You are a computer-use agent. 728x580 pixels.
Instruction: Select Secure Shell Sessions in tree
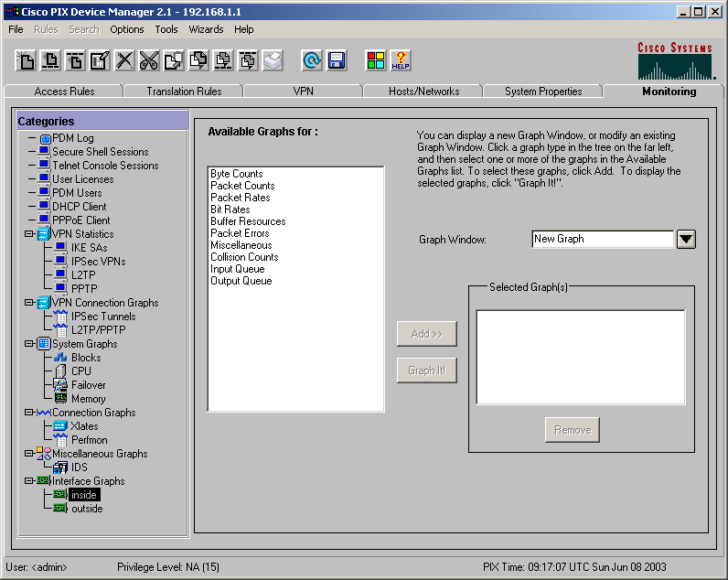click(x=101, y=152)
